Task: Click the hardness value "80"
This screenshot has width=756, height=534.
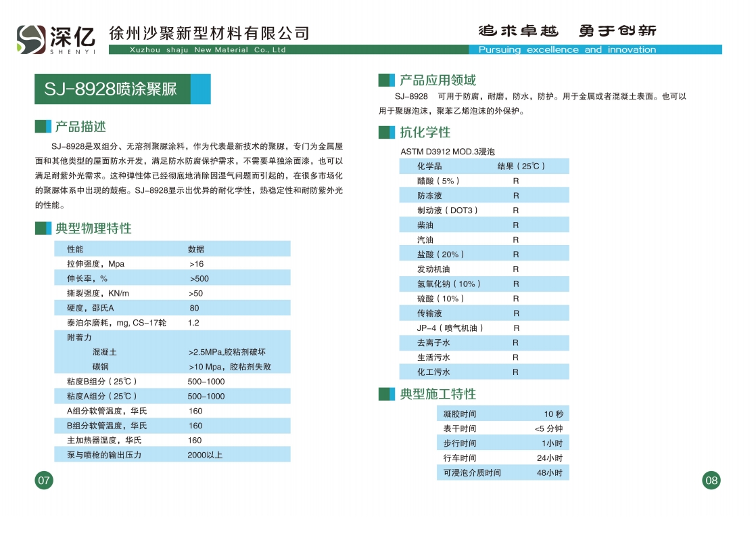Action: coord(194,308)
